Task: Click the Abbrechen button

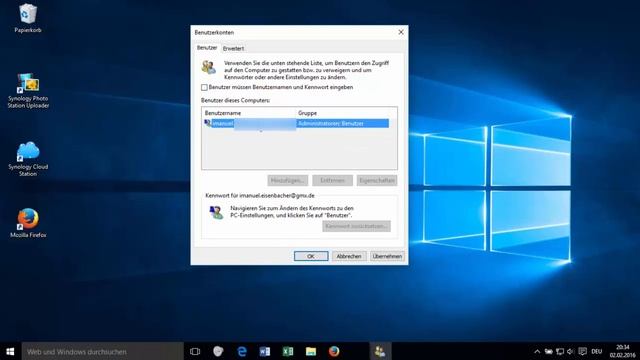Action: tap(349, 256)
